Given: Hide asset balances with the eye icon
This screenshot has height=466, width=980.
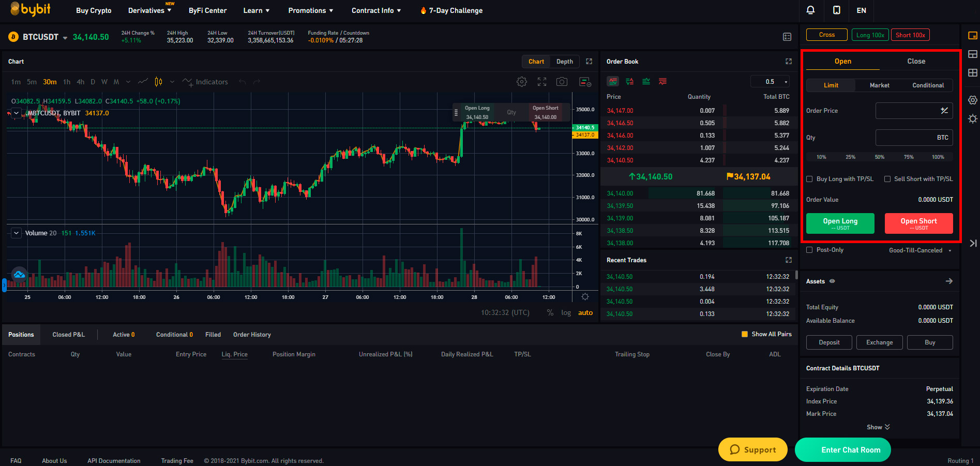Looking at the screenshot, I should click(x=832, y=281).
